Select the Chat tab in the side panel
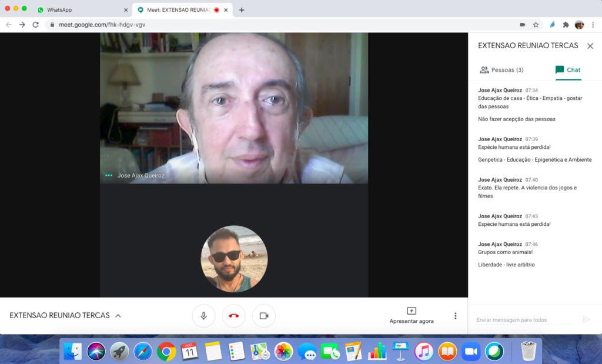602x364 pixels. point(568,70)
